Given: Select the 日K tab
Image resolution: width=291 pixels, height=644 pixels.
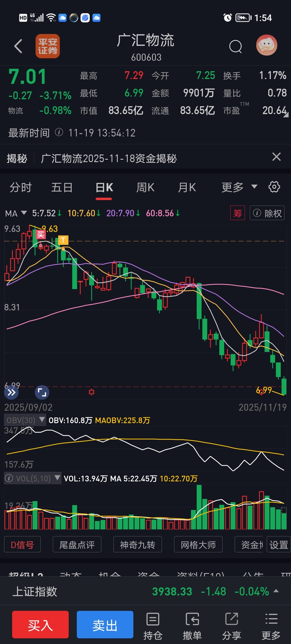Looking at the screenshot, I should point(104,187).
